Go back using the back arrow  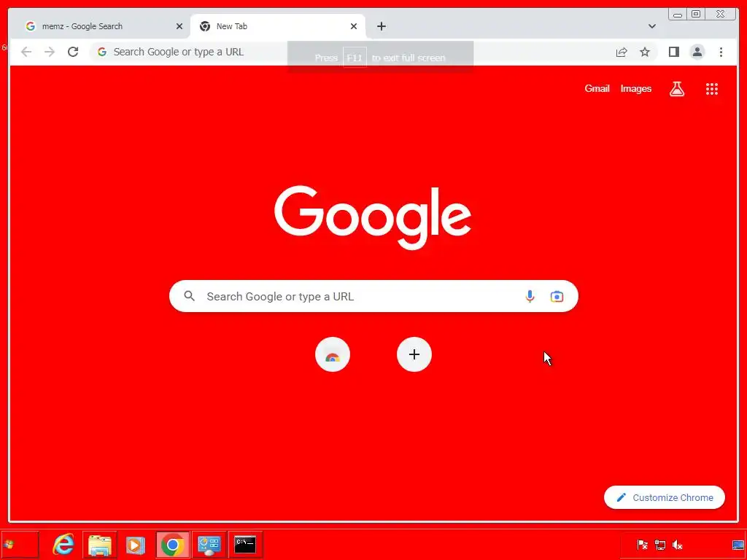tap(26, 52)
